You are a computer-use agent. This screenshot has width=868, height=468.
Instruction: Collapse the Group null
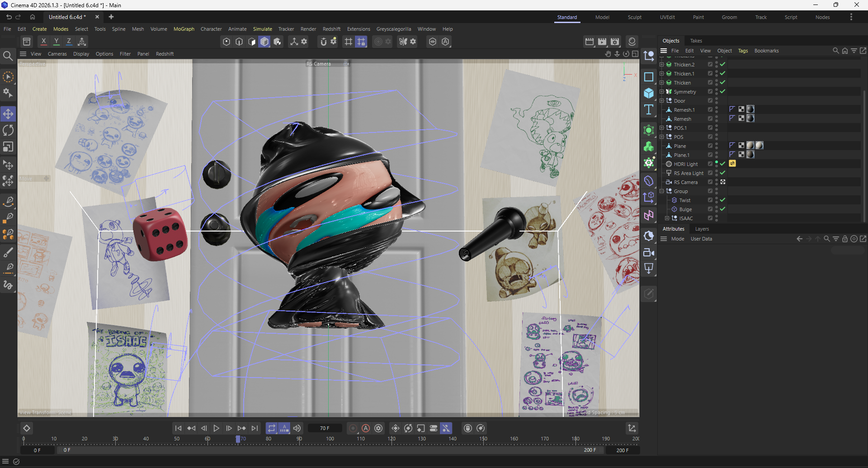pos(662,191)
